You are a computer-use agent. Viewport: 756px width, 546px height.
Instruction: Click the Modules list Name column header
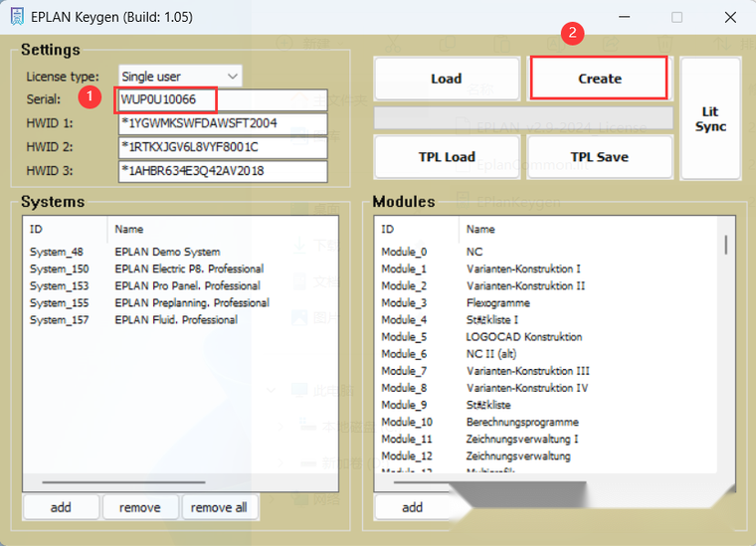tap(588, 230)
